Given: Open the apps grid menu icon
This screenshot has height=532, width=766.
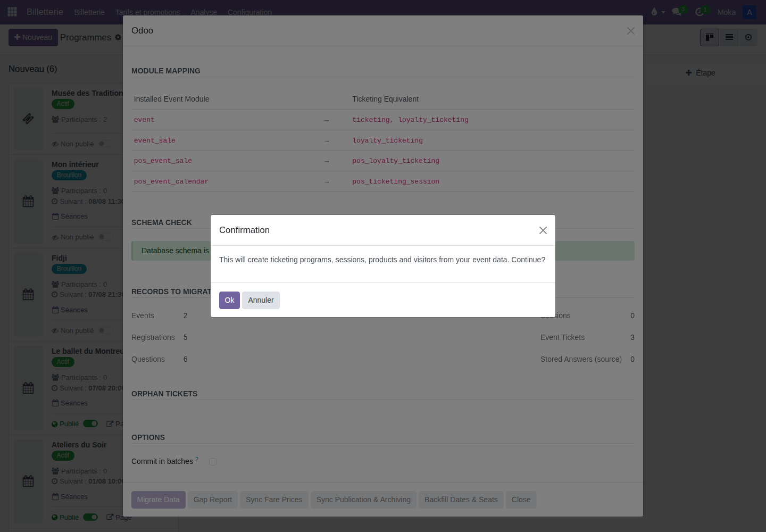Looking at the screenshot, I should [12, 12].
